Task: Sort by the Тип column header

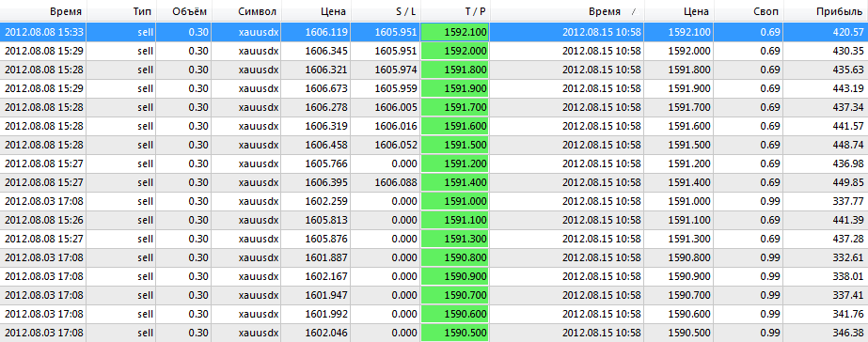Action: pyautogui.click(x=121, y=11)
